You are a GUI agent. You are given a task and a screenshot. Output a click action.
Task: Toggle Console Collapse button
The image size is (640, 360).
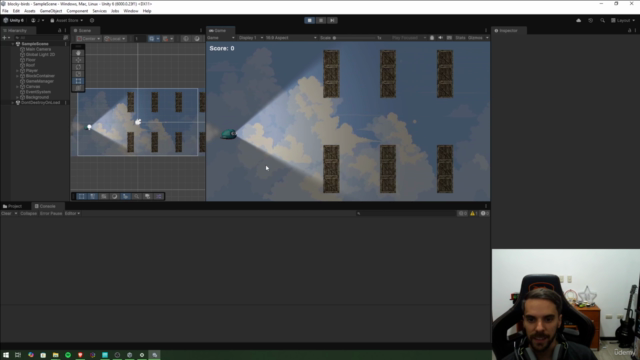coord(29,213)
